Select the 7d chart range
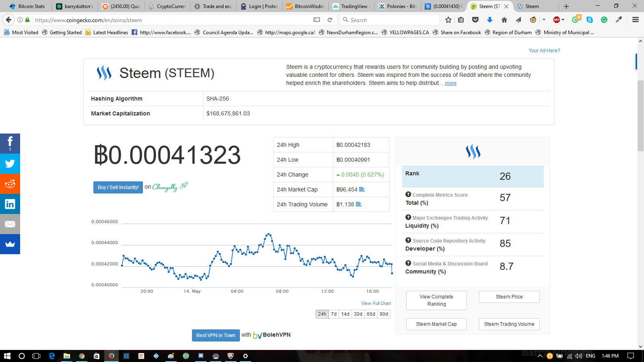Viewport: 644px width, 362px height. (334, 314)
